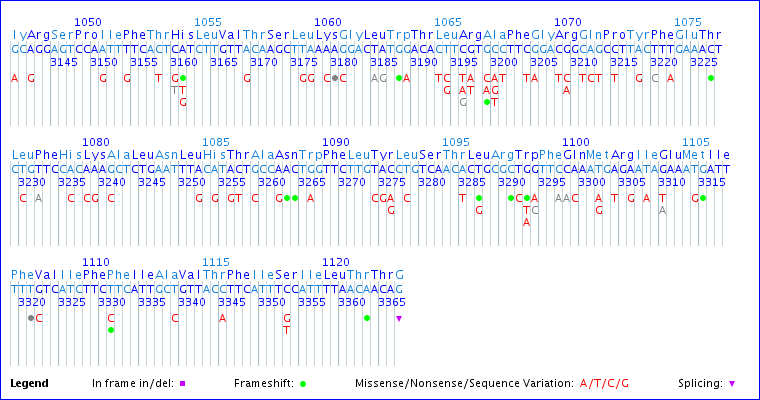Select the green frameshift dot below position 3315
The height and width of the screenshot is (400, 760).
tap(703, 198)
